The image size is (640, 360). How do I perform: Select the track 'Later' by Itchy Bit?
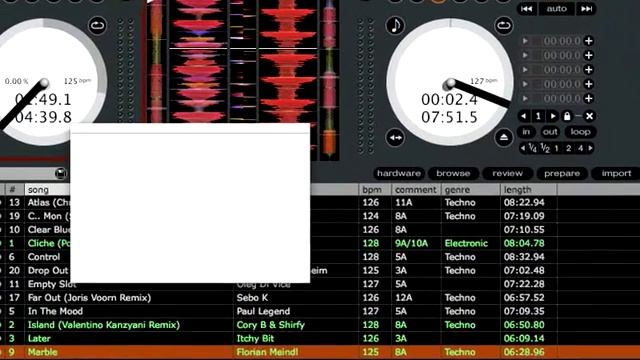click(x=39, y=338)
